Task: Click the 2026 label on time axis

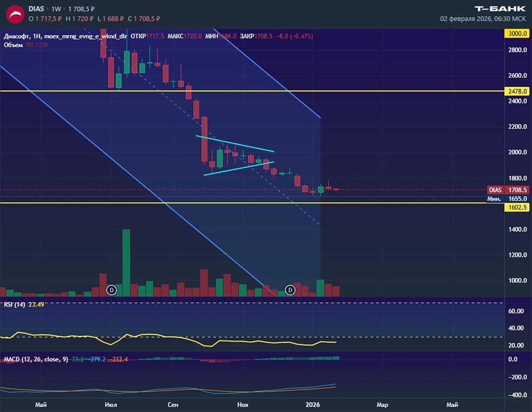Action: 312,405
